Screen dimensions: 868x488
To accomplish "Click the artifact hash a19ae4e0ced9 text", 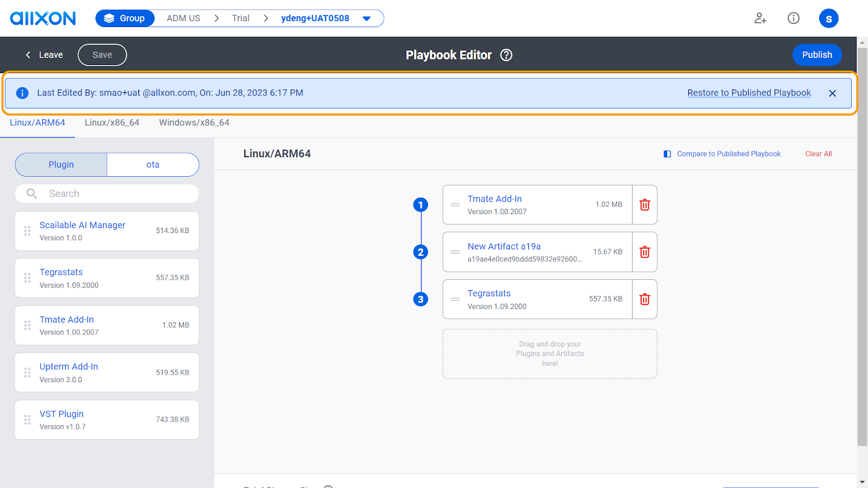I will click(525, 259).
